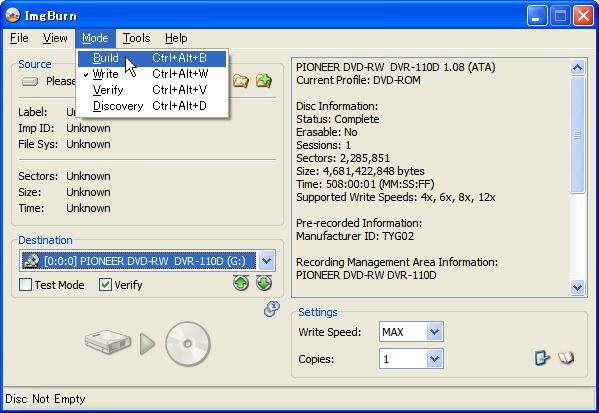Open the View menu
The height and width of the screenshot is (413, 599).
point(55,38)
